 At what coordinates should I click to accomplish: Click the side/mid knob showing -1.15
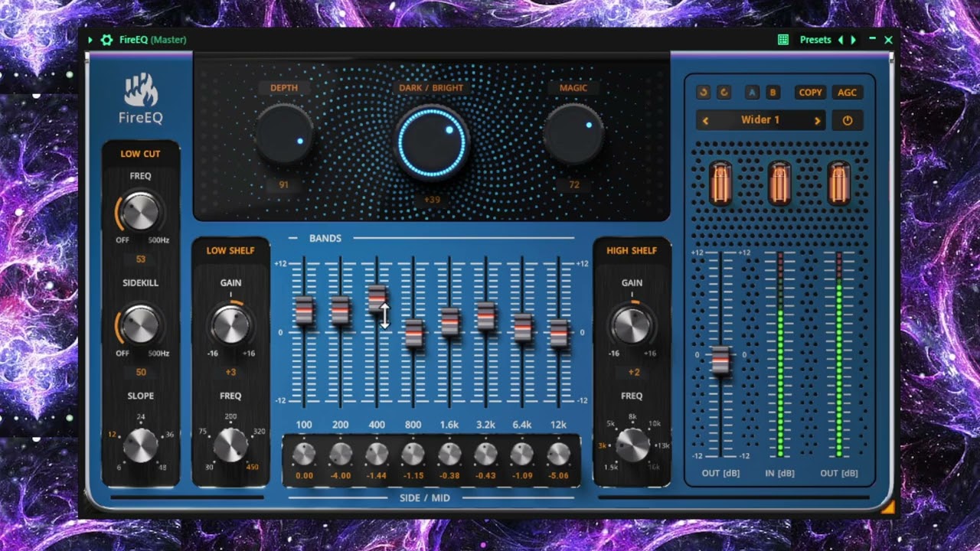413,455
